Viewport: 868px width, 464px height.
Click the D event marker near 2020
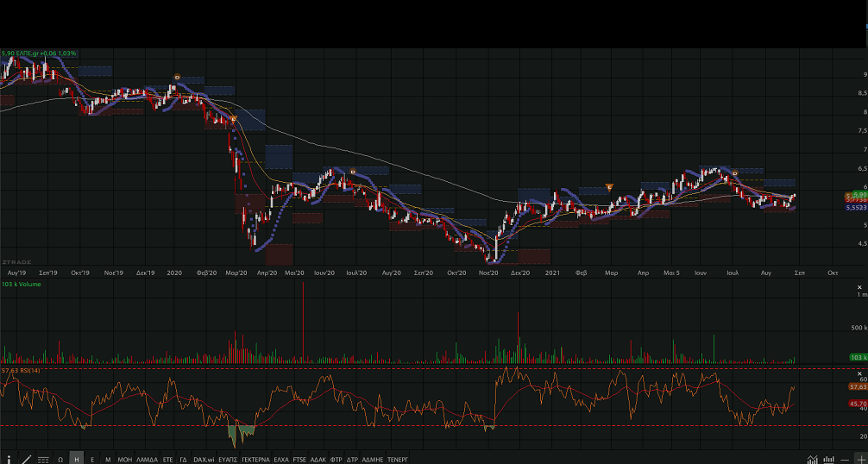point(177,78)
